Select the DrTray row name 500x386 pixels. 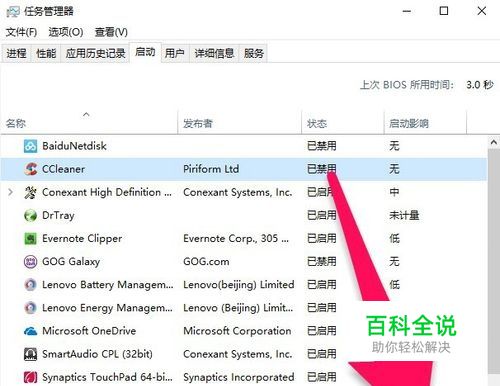click(58, 216)
